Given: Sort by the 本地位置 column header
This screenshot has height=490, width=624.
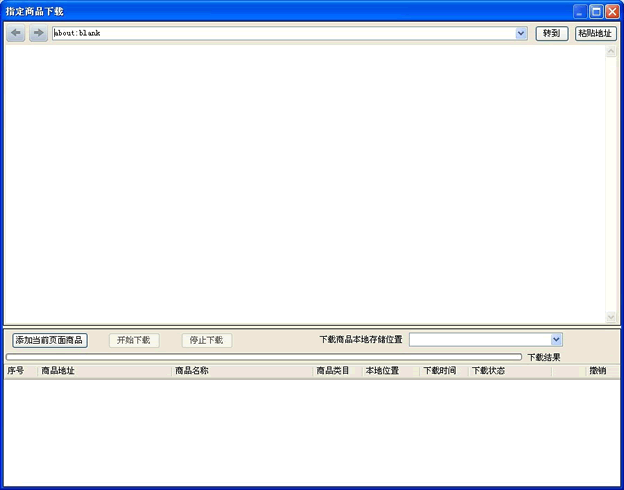Looking at the screenshot, I should pos(391,371).
